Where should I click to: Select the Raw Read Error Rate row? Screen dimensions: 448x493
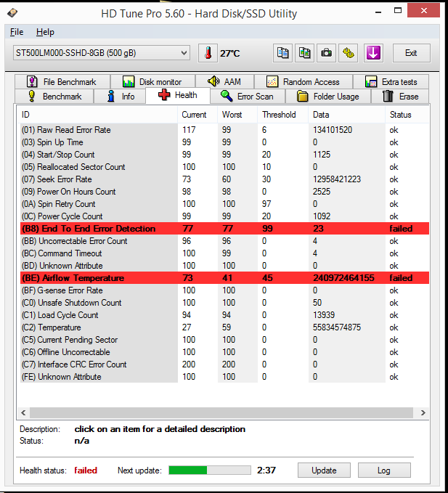(224, 130)
